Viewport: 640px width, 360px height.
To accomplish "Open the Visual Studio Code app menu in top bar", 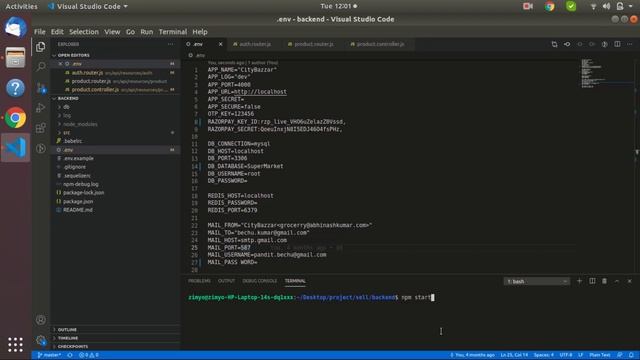I will tap(88, 6).
